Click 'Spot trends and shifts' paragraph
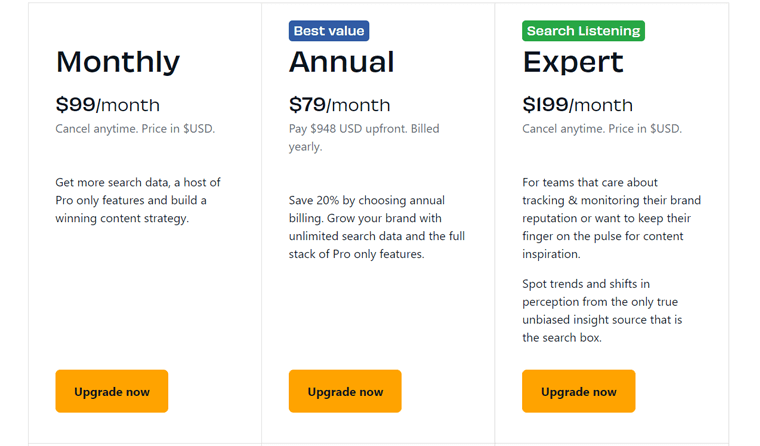760x446 pixels. coord(602,311)
